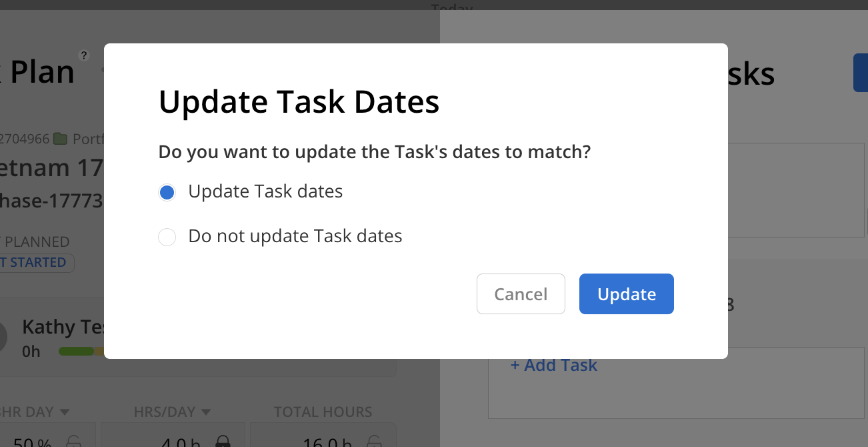Click the open lock icon beside 16.0 h
Image resolution: width=868 pixels, height=447 pixels.
click(374, 442)
